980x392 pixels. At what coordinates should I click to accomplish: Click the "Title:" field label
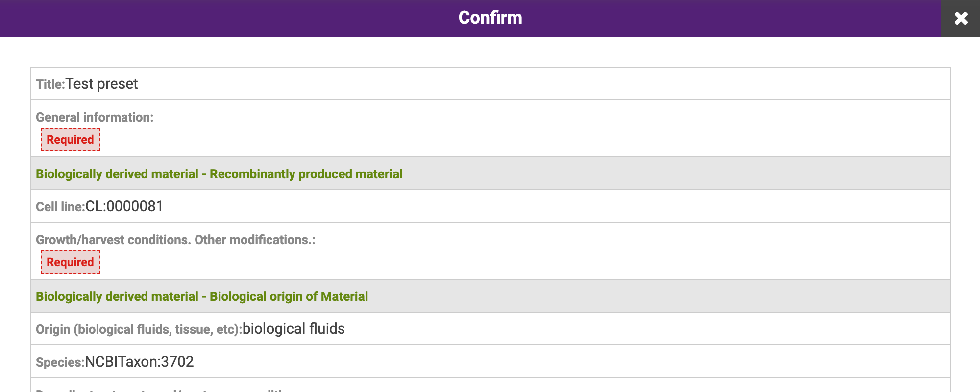tap(50, 84)
